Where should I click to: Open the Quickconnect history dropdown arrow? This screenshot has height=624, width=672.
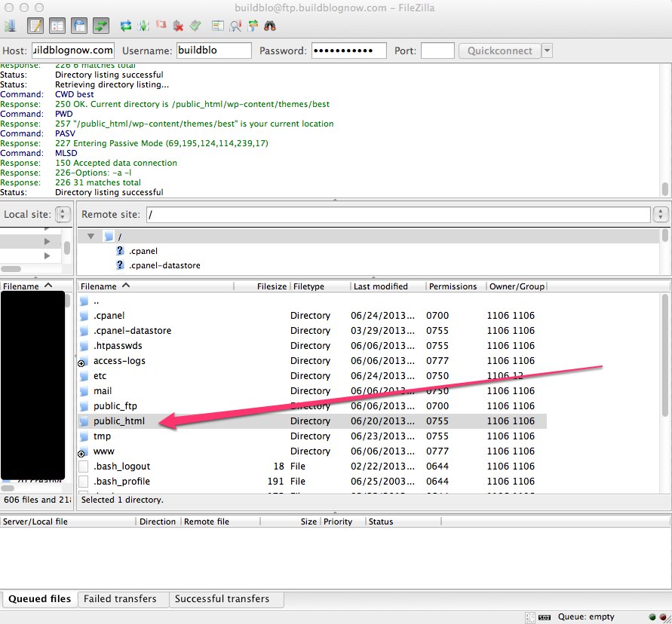[547, 51]
